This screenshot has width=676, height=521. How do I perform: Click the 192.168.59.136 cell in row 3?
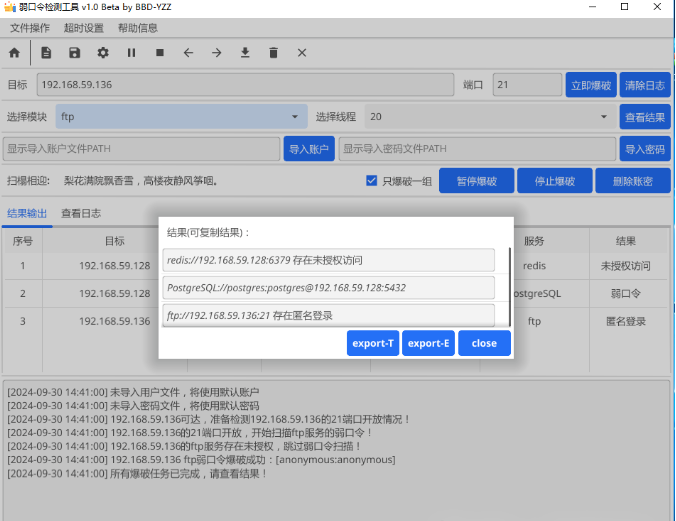point(115,321)
